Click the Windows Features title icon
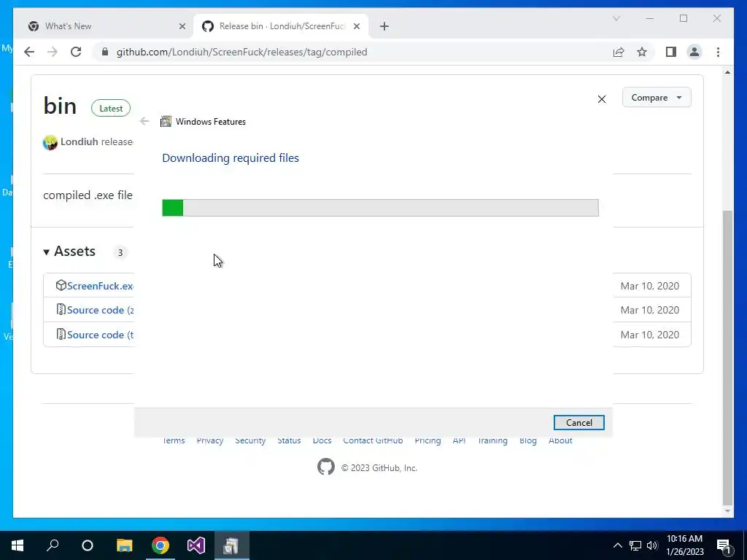 click(x=166, y=122)
